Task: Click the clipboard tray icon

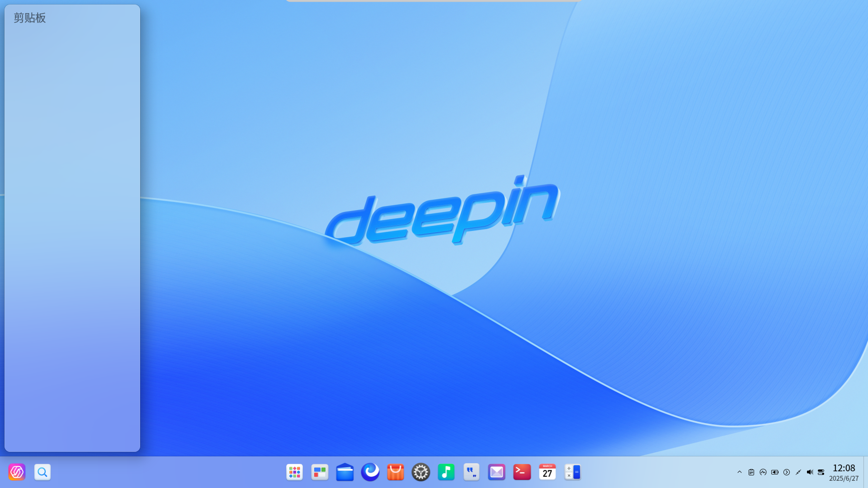Action: (751, 472)
